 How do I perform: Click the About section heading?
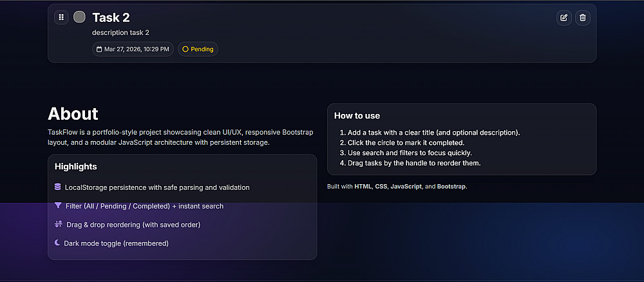(x=73, y=114)
